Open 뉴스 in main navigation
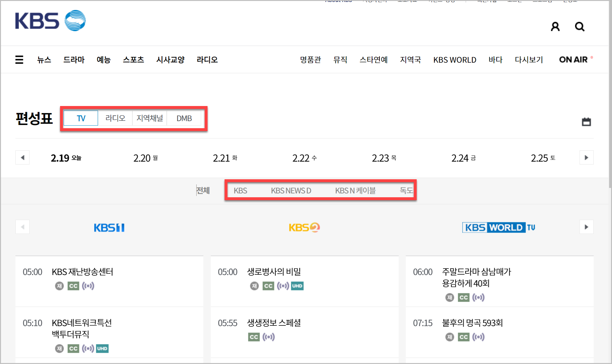 [44, 60]
